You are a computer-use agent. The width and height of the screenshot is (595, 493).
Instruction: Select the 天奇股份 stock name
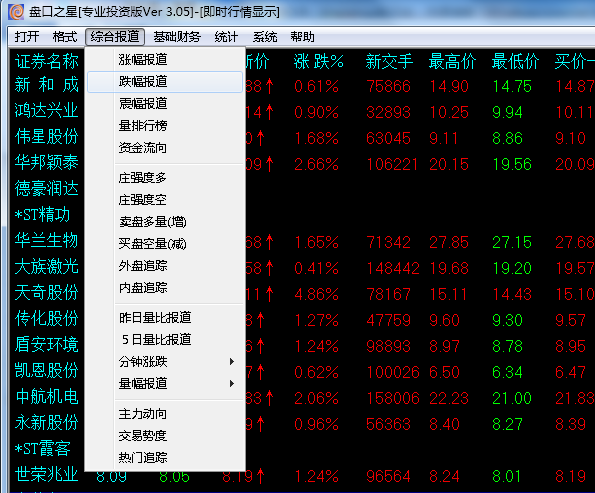[x=46, y=292]
